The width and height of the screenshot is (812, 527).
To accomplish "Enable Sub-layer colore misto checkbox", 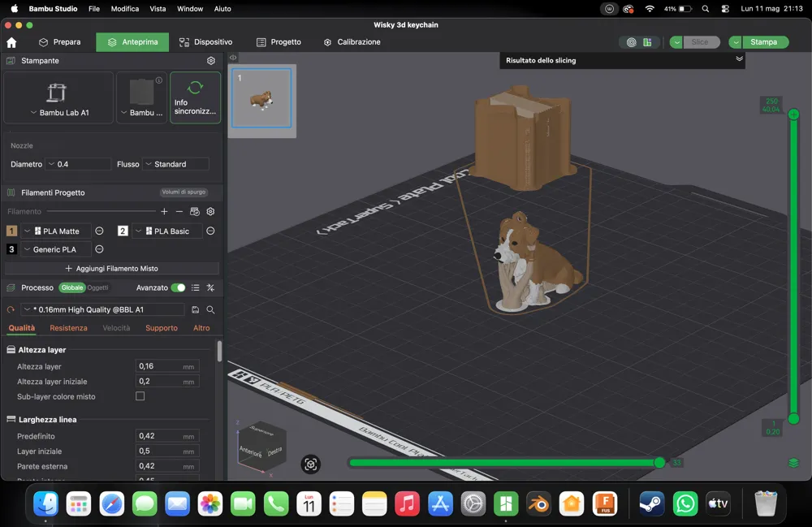I will pos(140,396).
